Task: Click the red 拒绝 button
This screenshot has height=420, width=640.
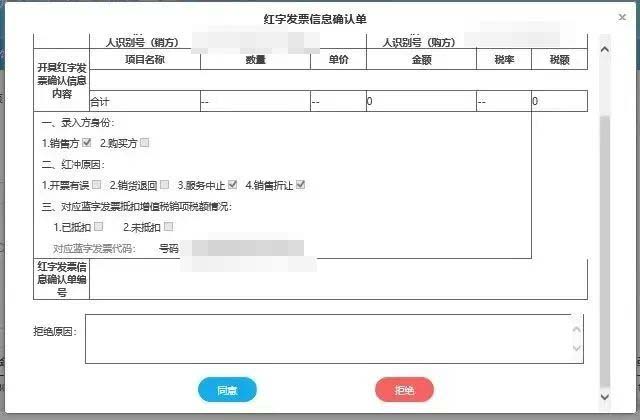Action: tap(404, 390)
